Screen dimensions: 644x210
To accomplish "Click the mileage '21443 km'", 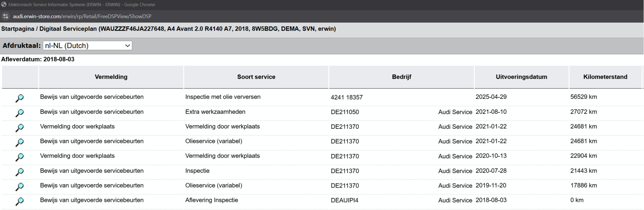I will [584, 171].
